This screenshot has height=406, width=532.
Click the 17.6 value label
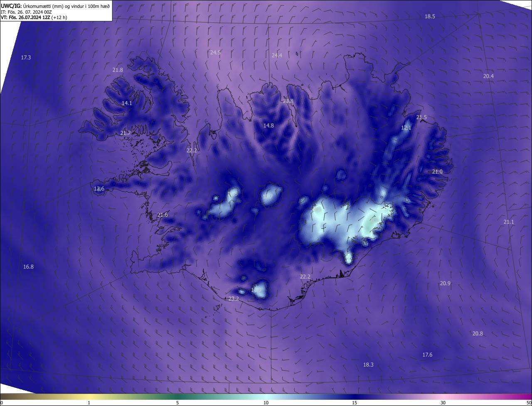pos(427,355)
